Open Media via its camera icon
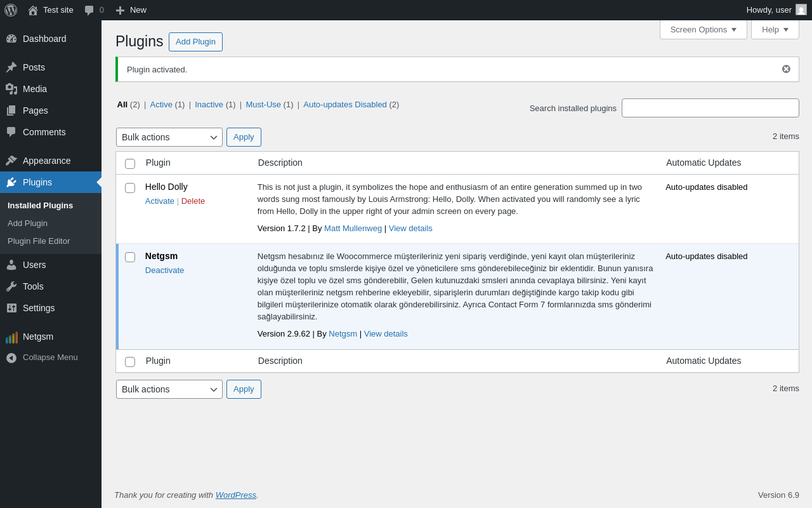812x508 pixels. pyautogui.click(x=11, y=89)
